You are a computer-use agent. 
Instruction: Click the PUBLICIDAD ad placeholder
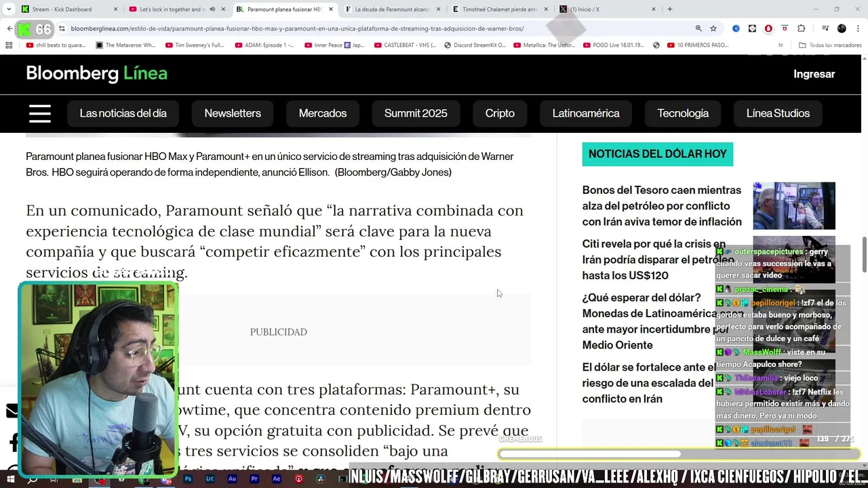pos(279,332)
